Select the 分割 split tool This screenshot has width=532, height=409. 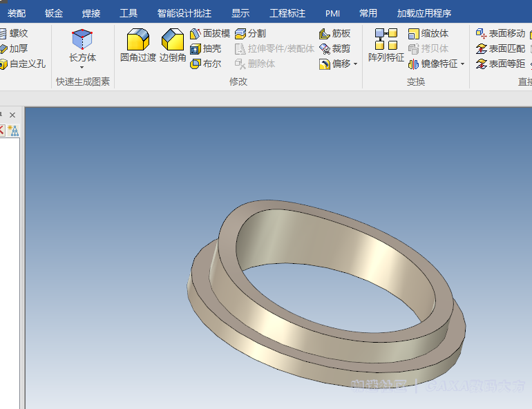pos(250,33)
